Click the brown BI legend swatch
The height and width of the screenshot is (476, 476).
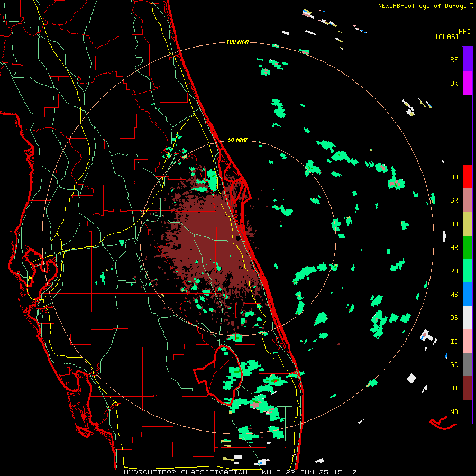tap(467, 388)
